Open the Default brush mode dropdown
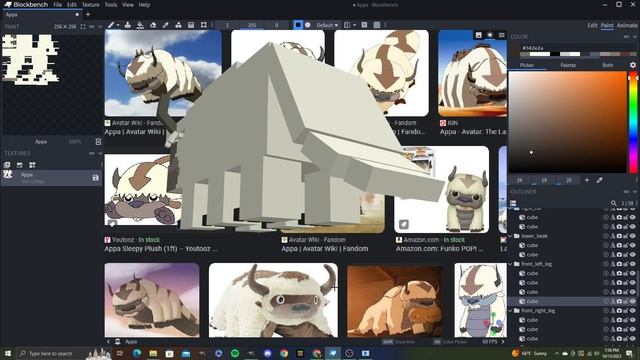The height and width of the screenshot is (360, 640). point(327,25)
